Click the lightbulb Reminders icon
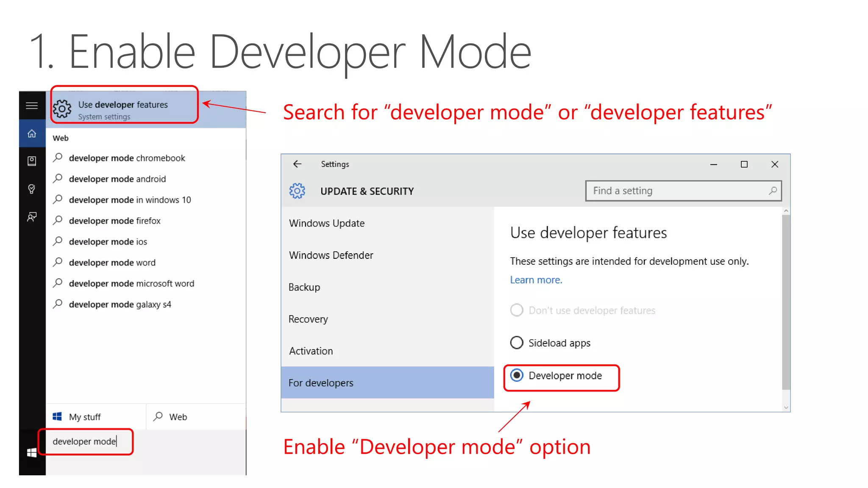 32,189
